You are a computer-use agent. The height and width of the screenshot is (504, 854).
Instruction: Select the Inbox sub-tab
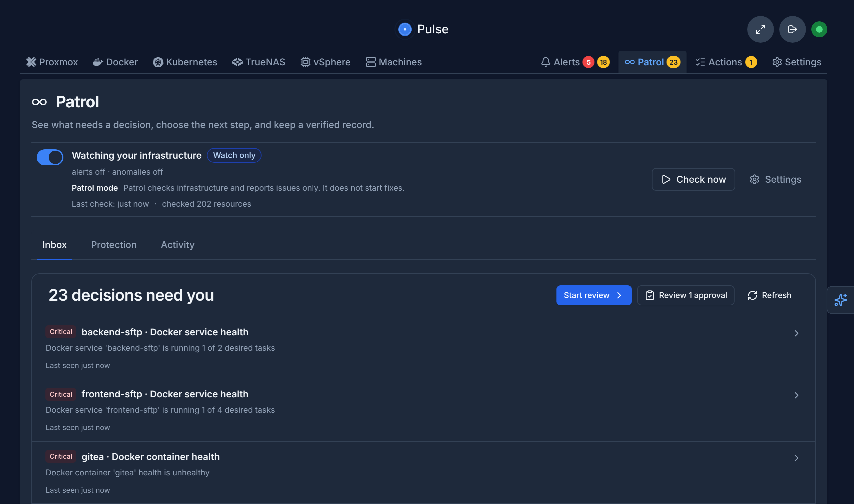pos(54,245)
